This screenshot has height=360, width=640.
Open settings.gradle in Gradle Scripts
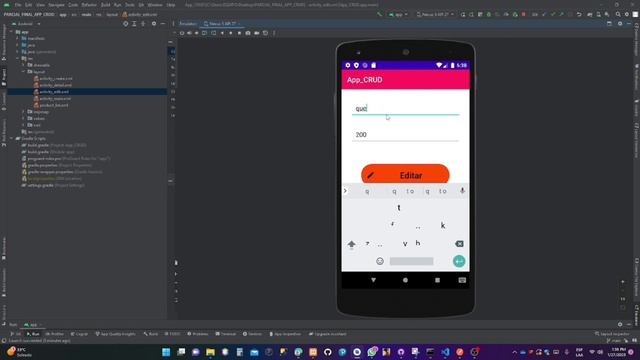53,185
